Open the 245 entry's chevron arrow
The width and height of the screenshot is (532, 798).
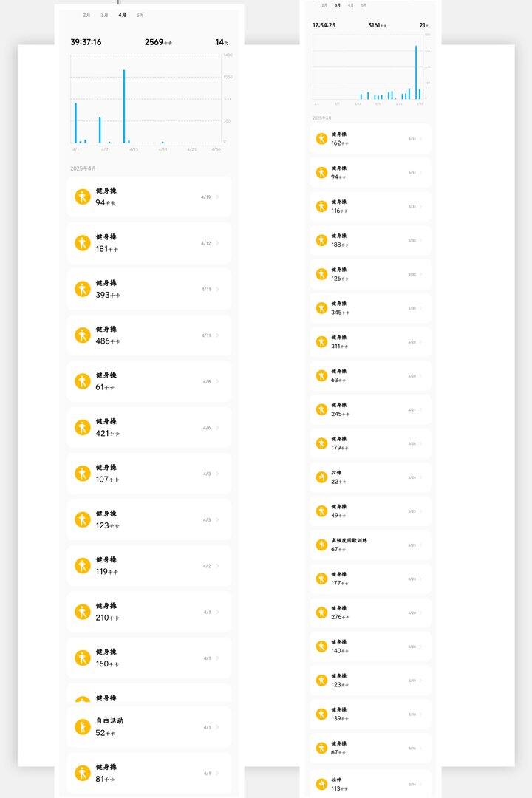coord(420,409)
